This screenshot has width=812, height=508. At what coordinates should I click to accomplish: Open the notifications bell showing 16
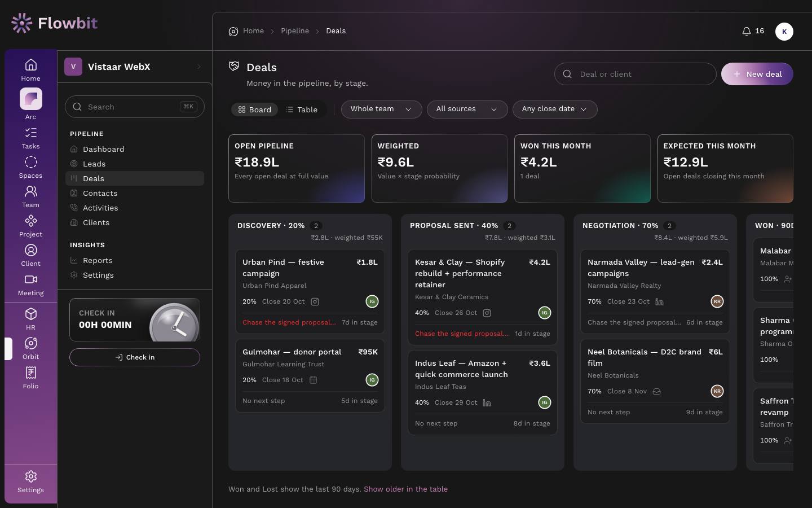pos(753,31)
